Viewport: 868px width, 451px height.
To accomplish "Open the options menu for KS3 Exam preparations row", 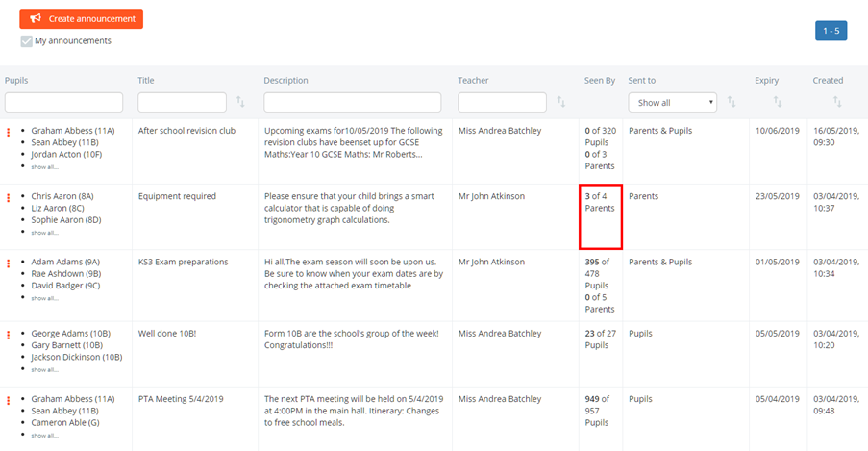I will click(x=9, y=263).
